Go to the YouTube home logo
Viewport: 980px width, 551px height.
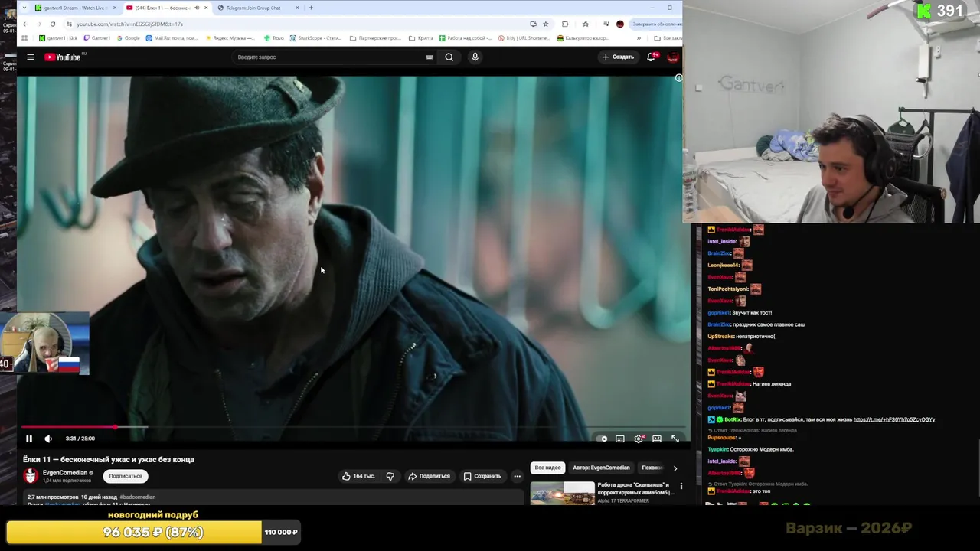pos(64,57)
